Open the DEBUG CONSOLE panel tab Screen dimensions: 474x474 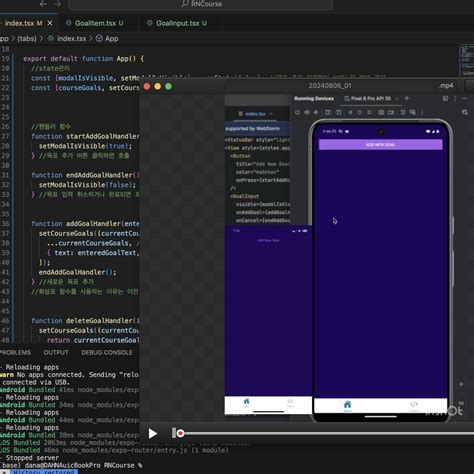click(107, 352)
